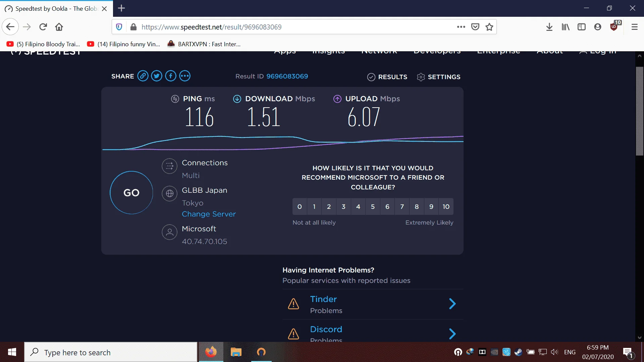The height and width of the screenshot is (362, 644).
Task: Rate recommendation score 10
Action: coord(446,206)
